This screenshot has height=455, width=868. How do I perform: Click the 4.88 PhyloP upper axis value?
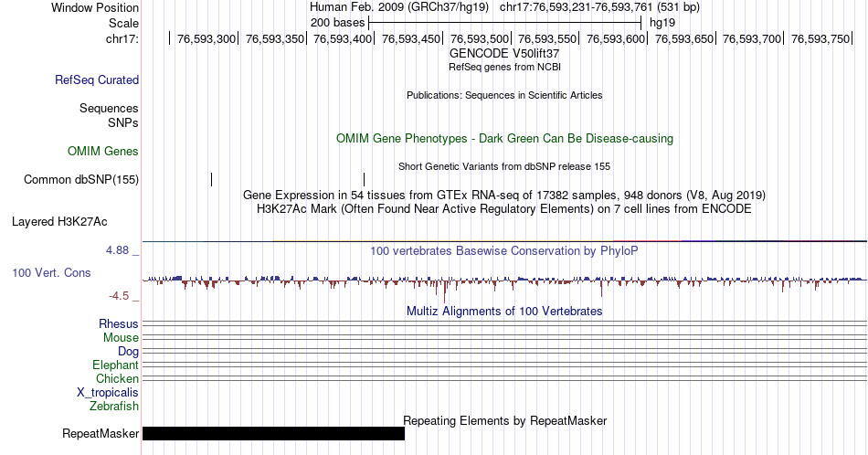click(118, 250)
